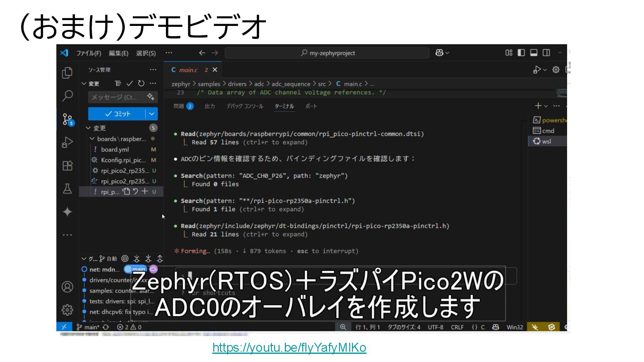Refresh source control changes
The height and width of the screenshot is (362, 644).
click(x=141, y=83)
